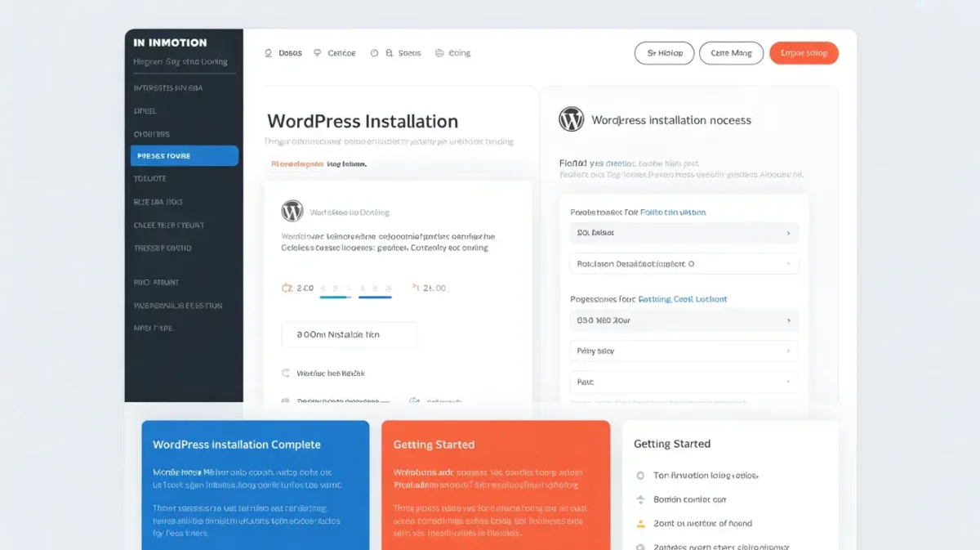980x550 pixels.
Task: Click the small lock icon beside Soeos
Action: coord(389,53)
